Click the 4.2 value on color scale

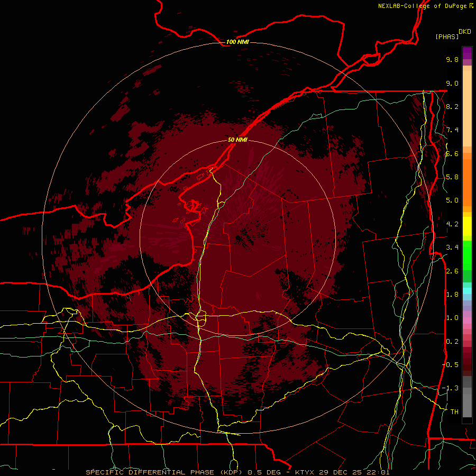pyautogui.click(x=452, y=224)
